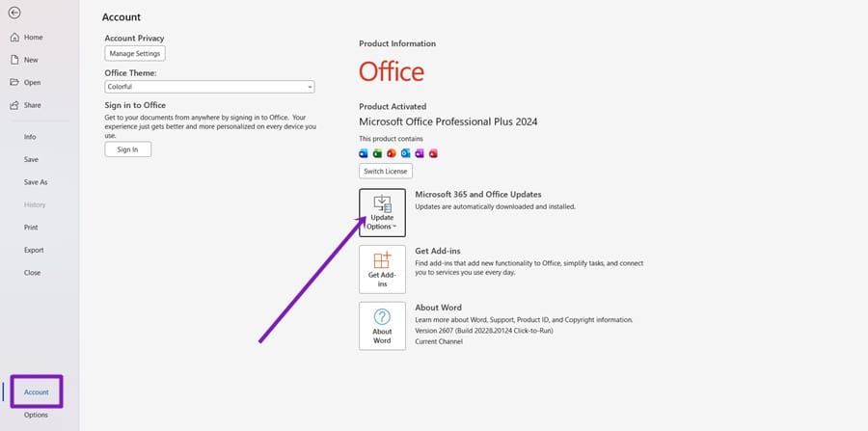Select the Account sidebar item
Image resolution: width=868 pixels, height=431 pixels.
point(37,391)
